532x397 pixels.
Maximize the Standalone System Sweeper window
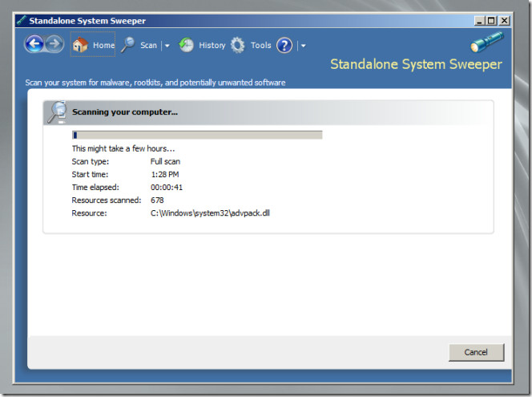tap(491, 21)
